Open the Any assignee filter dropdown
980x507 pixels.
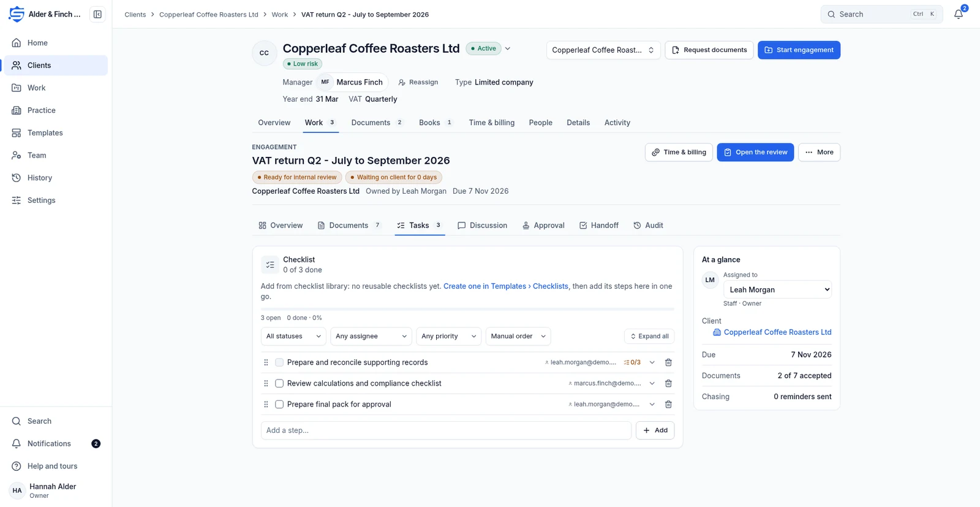371,336
